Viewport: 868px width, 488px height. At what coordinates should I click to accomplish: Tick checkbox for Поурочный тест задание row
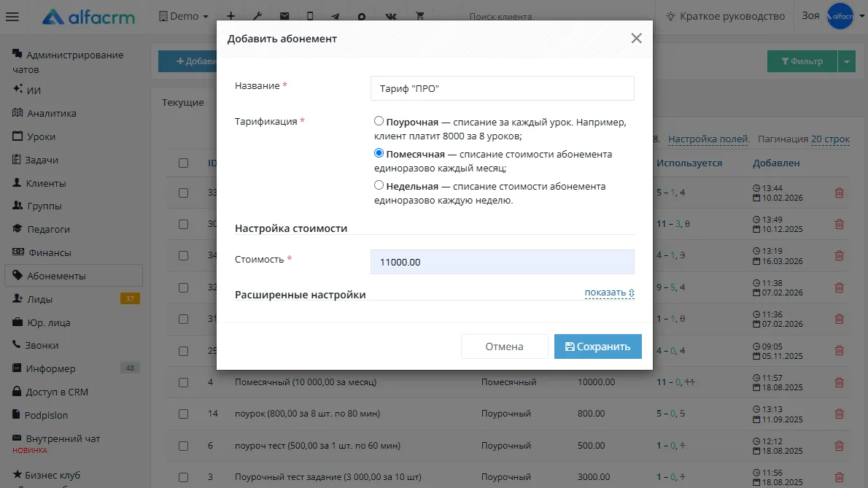(183, 477)
